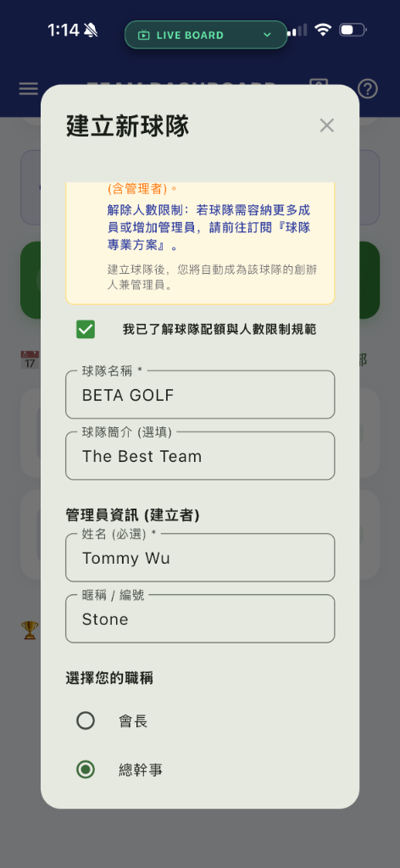Open the hamburger menu icon
This screenshot has width=400, height=868.
pos(28,88)
